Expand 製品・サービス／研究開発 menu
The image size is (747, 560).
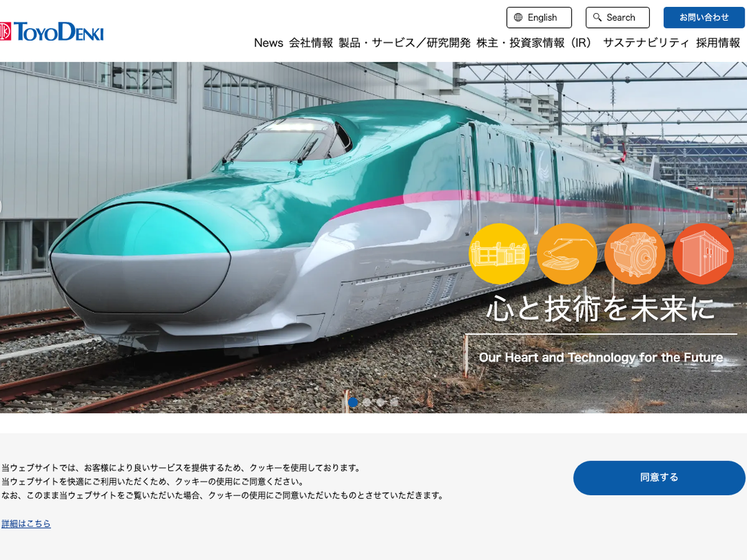tap(405, 43)
